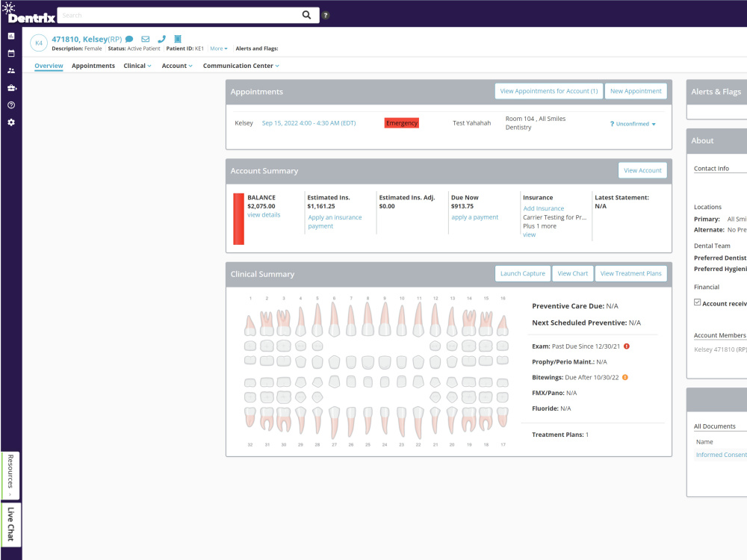Click the View Account button
Screen dimensions: 747x560
[642, 170]
